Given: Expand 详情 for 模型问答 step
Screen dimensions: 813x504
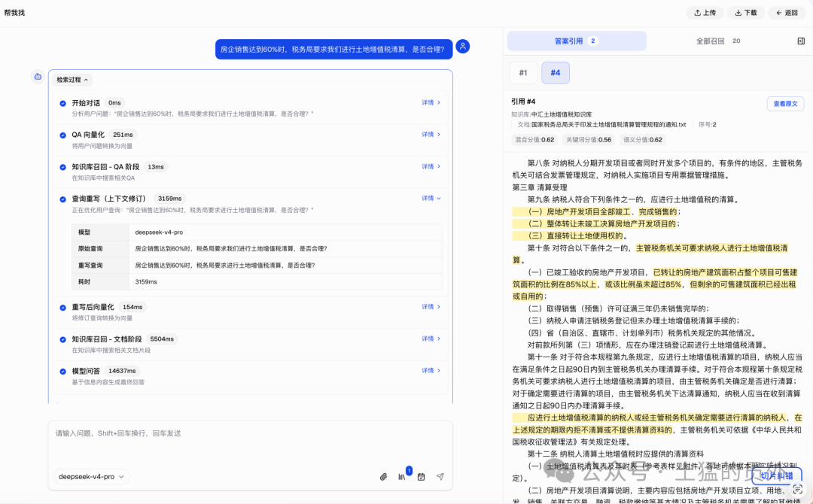Looking at the screenshot, I should tap(431, 370).
